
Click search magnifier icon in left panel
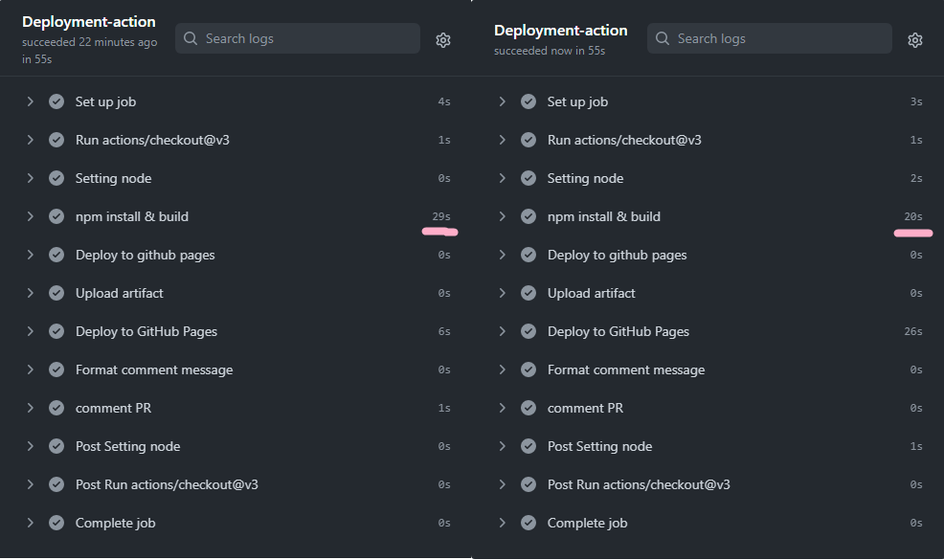[x=191, y=38]
